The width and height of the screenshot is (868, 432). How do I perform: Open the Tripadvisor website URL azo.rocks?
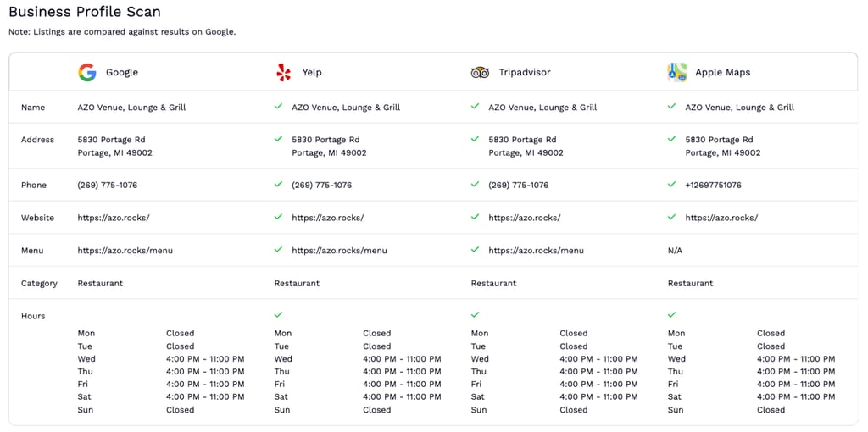[524, 218]
